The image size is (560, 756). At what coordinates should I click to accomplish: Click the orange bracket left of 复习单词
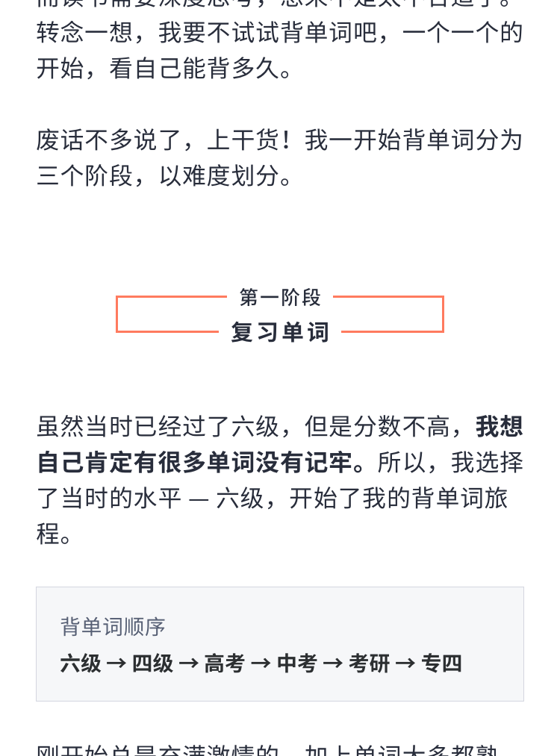coord(167,314)
